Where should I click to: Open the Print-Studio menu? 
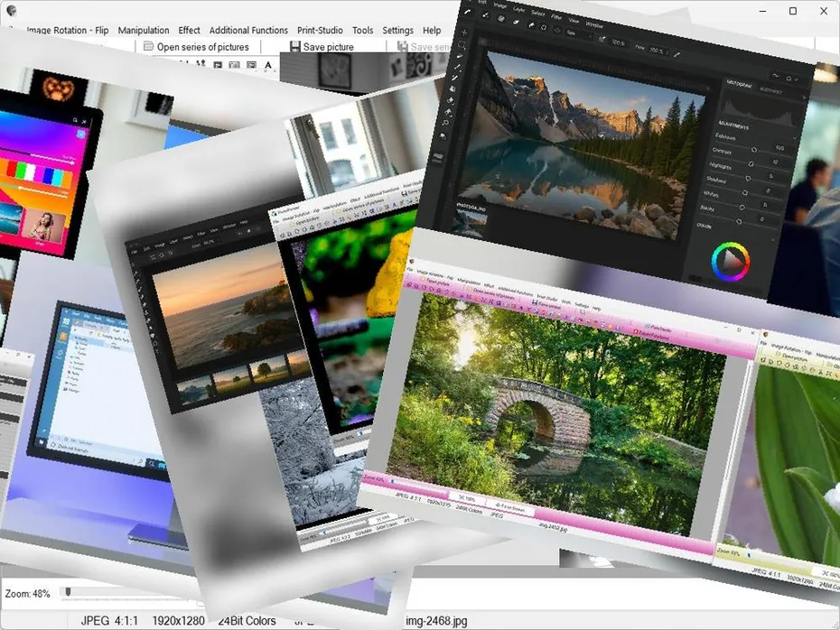pyautogui.click(x=320, y=30)
